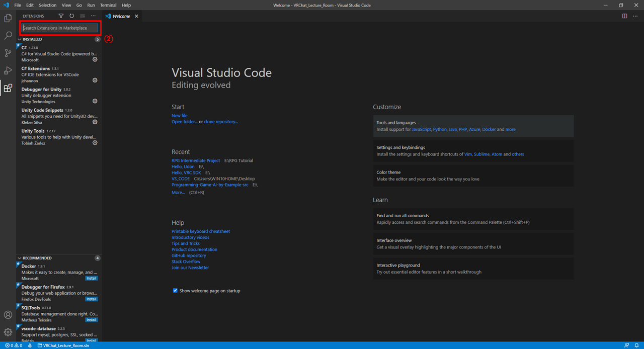
Task: Open the Interface overview item
Action: coord(473,243)
